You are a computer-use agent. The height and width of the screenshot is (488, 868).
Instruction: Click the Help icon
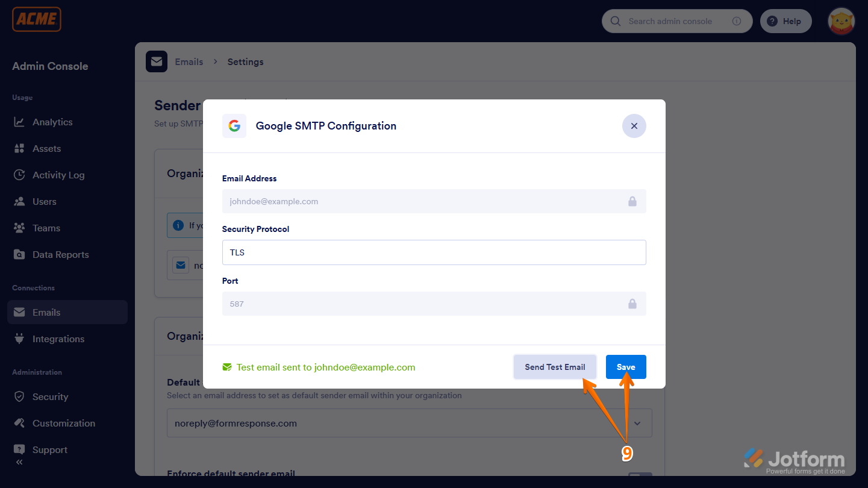[x=772, y=21]
